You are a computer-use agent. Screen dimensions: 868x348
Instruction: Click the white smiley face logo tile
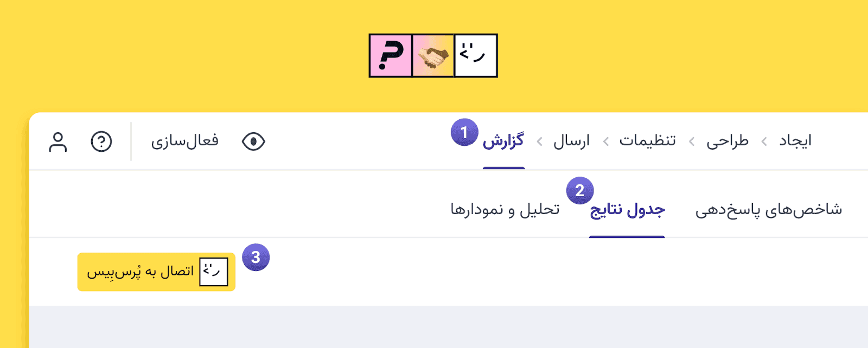pos(475,56)
